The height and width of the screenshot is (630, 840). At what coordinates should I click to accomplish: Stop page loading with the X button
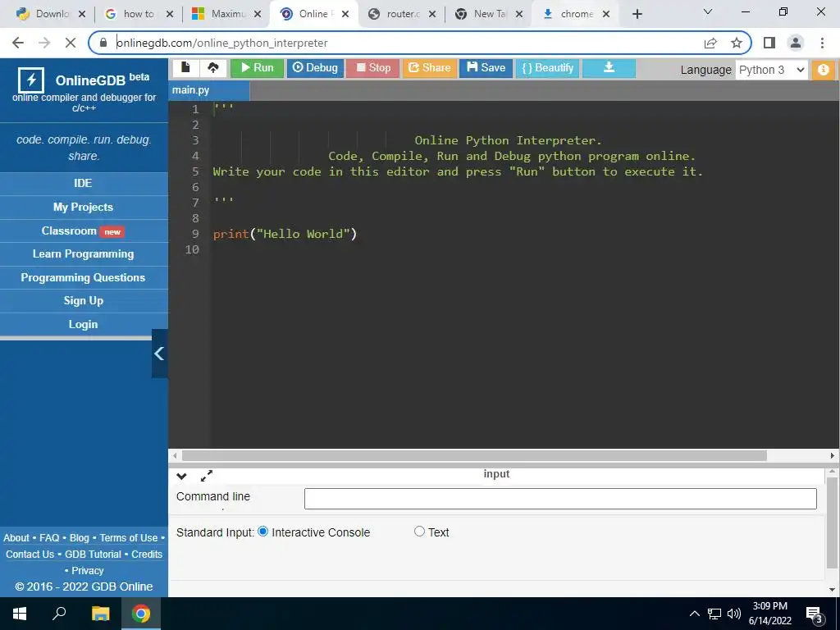71,43
